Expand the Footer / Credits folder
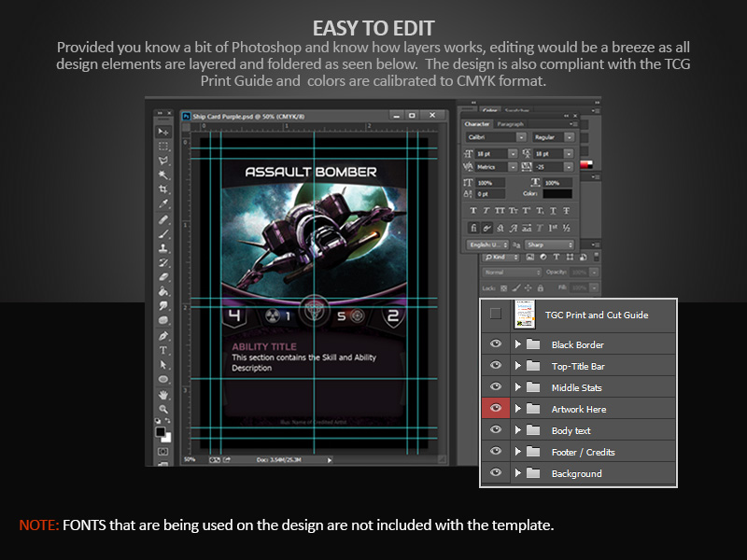The image size is (747, 560). pos(518,452)
